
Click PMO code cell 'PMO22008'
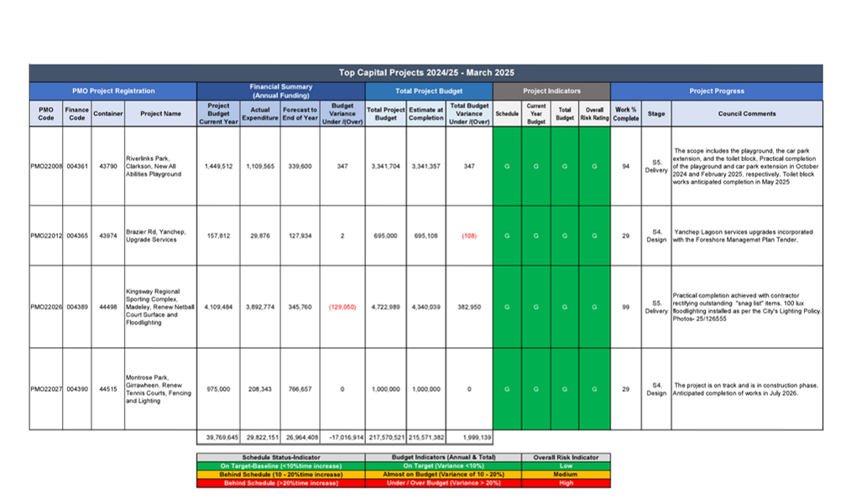point(46,167)
